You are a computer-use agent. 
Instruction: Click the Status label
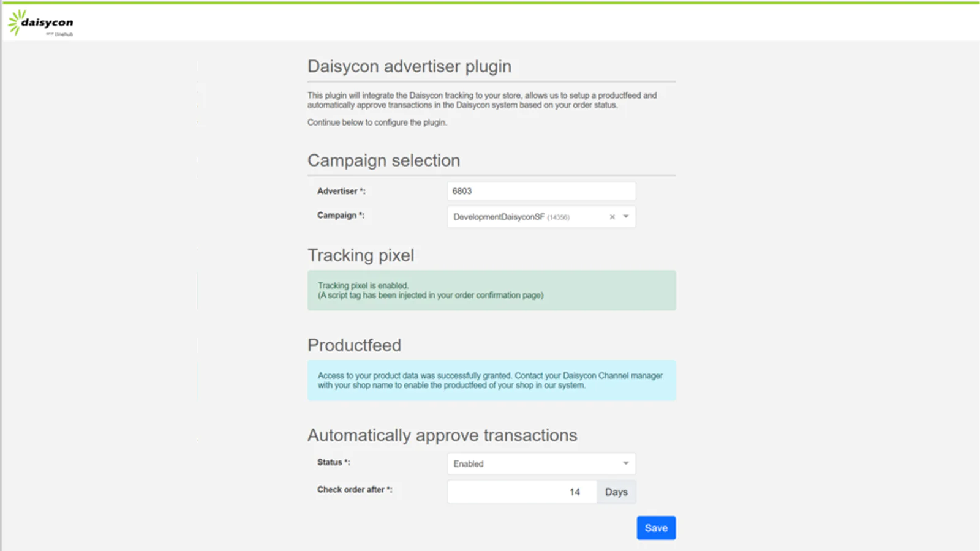[334, 462]
